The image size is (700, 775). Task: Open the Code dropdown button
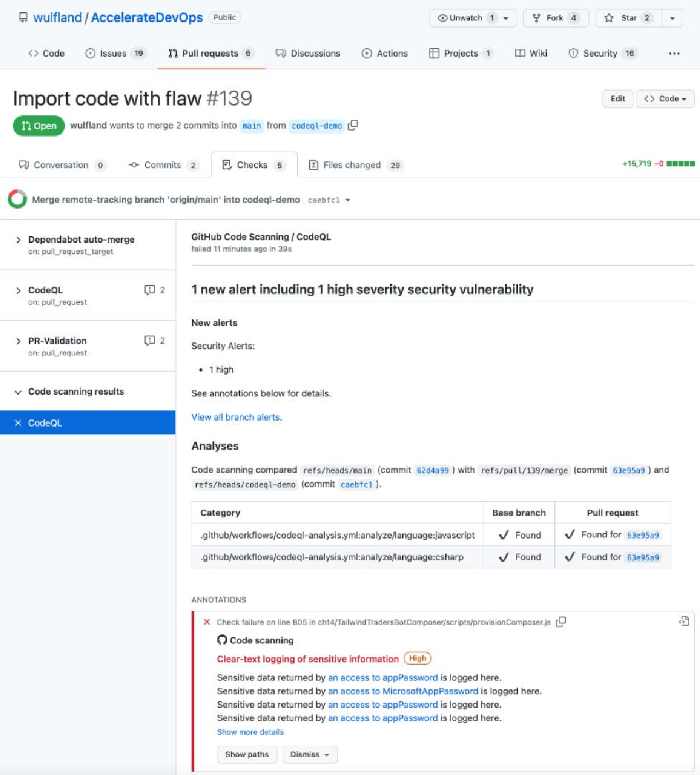pyautogui.click(x=666, y=99)
